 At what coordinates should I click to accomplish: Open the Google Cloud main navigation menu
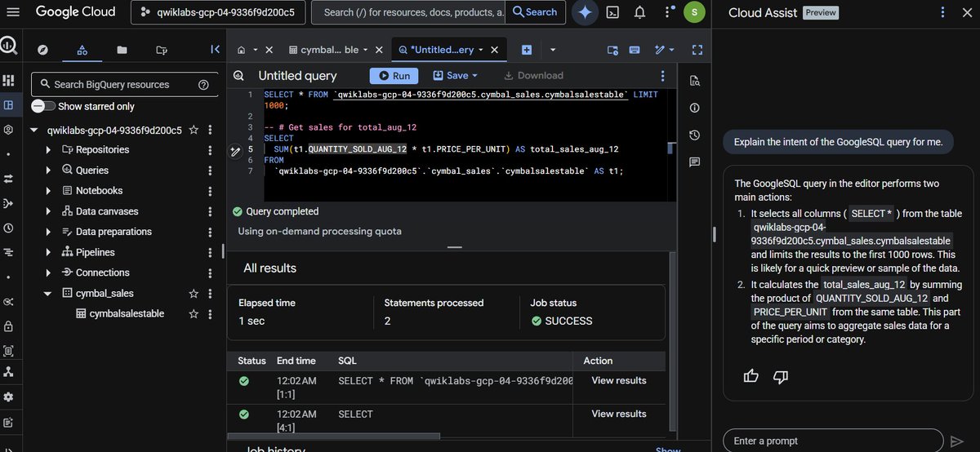point(11,12)
